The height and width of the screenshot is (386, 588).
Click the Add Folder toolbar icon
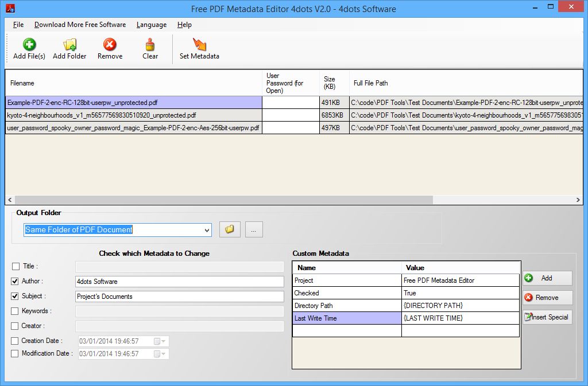click(69, 45)
